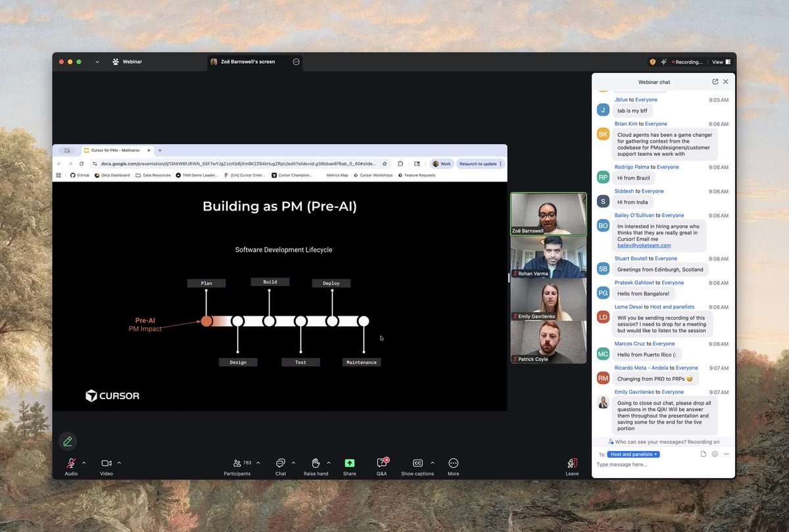Open Feature Requests bookmark in shared Chrome
Viewport: 789px width, 532px height.
pyautogui.click(x=417, y=176)
